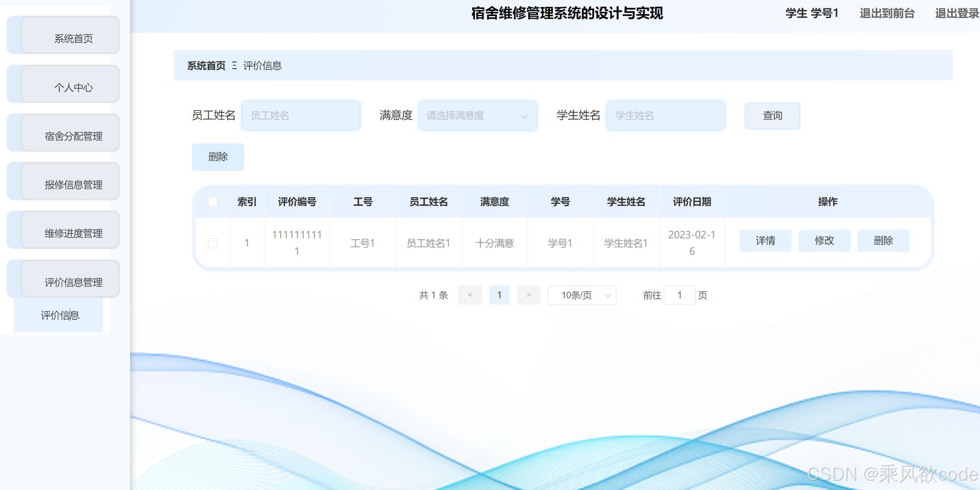Image resolution: width=980 pixels, height=490 pixels.
Task: Toggle the select-all checkbox in table header
Action: click(x=213, y=201)
